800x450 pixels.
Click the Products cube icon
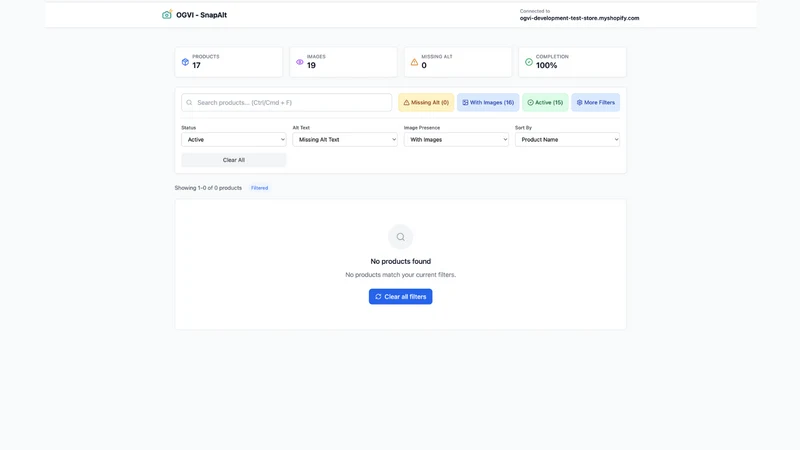185,62
